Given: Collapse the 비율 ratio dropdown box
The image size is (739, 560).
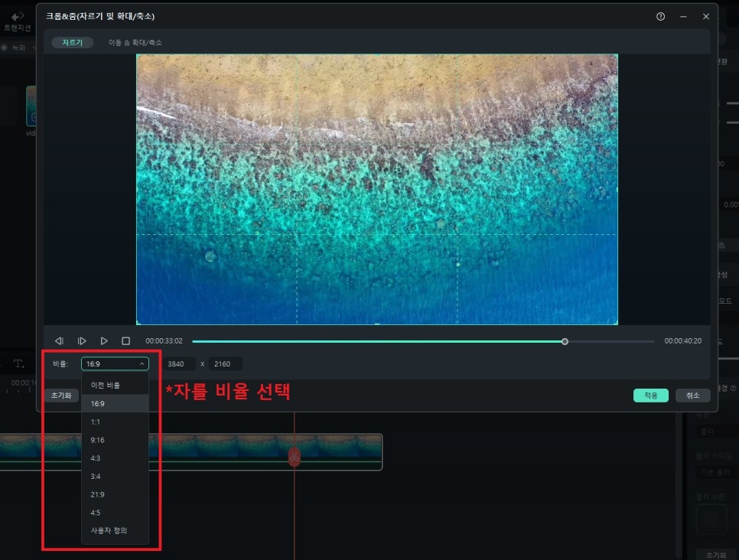Looking at the screenshot, I should pos(115,364).
